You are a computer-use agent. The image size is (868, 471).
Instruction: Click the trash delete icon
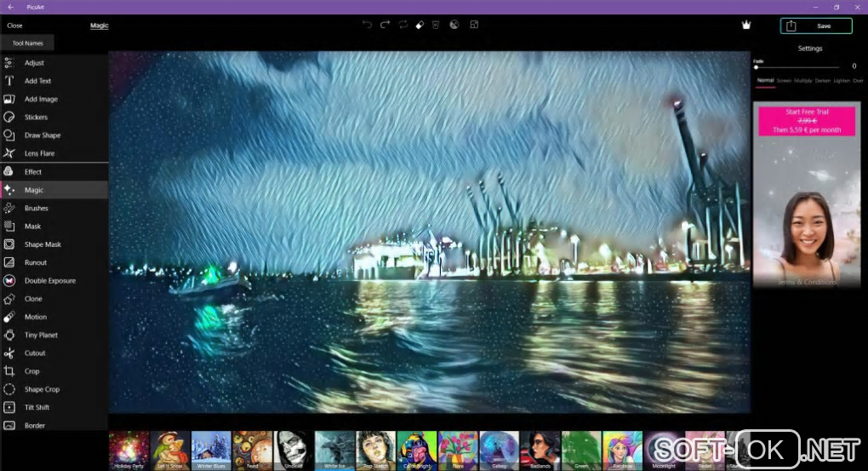click(x=436, y=25)
